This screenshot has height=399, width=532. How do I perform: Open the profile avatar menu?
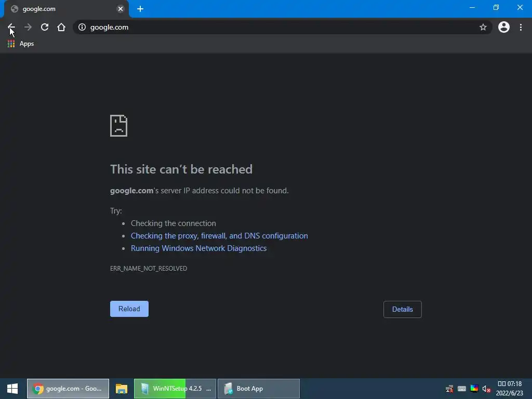coord(504,27)
